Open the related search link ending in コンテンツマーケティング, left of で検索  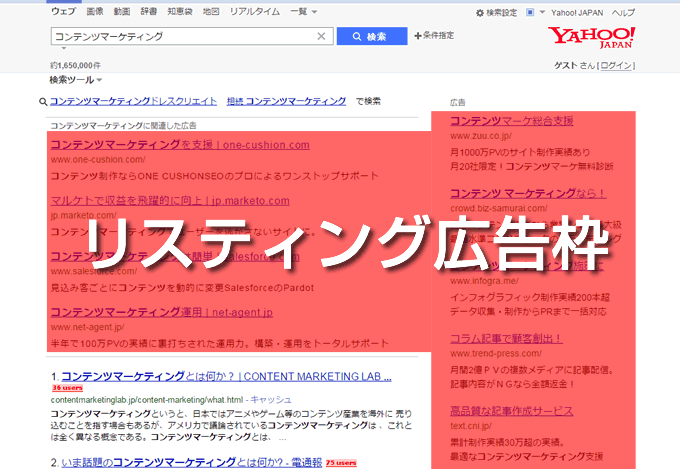pyautogui.click(x=286, y=101)
